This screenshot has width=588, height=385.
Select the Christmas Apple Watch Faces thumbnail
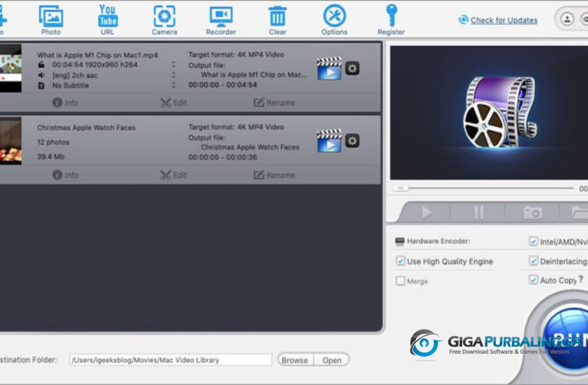click(10, 141)
